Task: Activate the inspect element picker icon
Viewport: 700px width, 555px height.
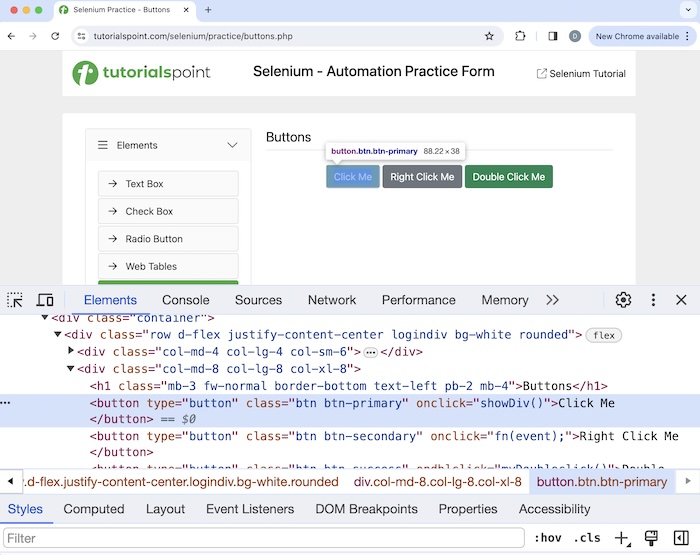Action: click(15, 300)
